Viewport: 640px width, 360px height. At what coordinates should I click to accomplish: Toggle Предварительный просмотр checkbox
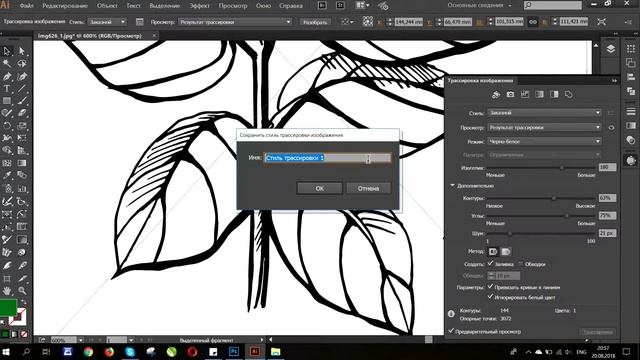[x=451, y=331]
